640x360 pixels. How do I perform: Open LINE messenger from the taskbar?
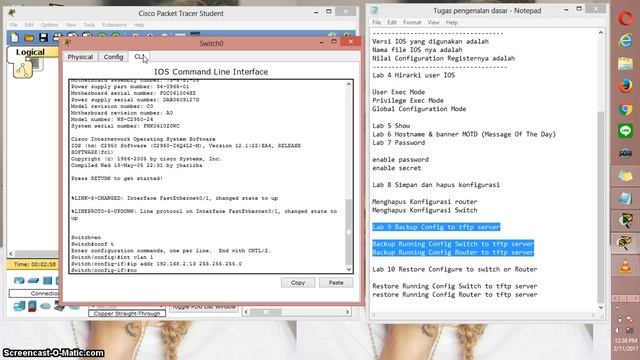click(x=625, y=131)
